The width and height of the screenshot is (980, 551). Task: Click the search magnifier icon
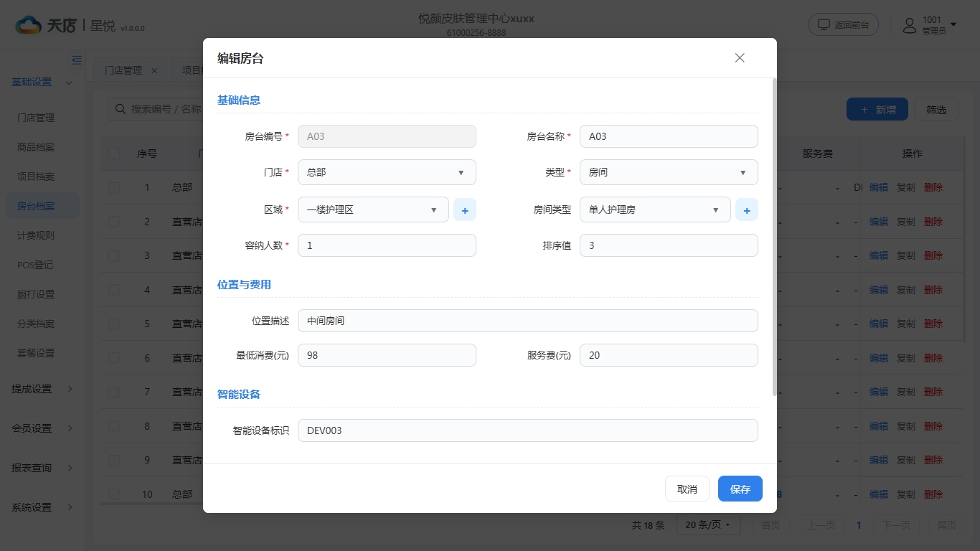click(x=119, y=109)
